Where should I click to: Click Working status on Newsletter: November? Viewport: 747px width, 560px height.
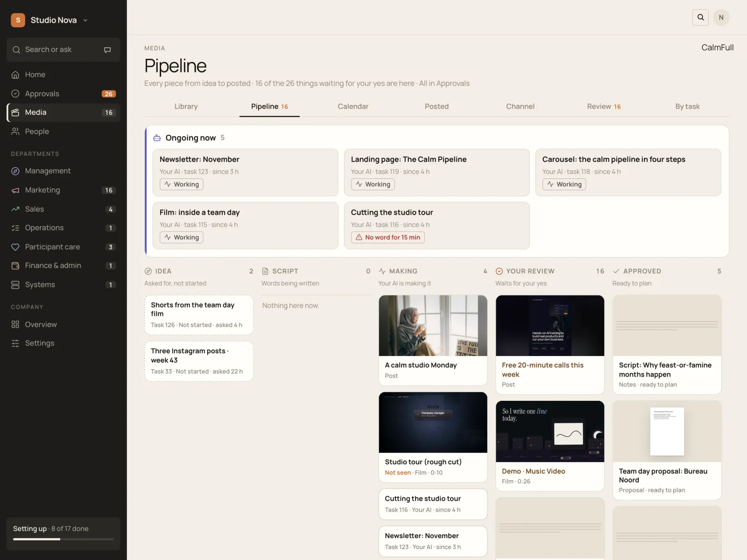[181, 184]
